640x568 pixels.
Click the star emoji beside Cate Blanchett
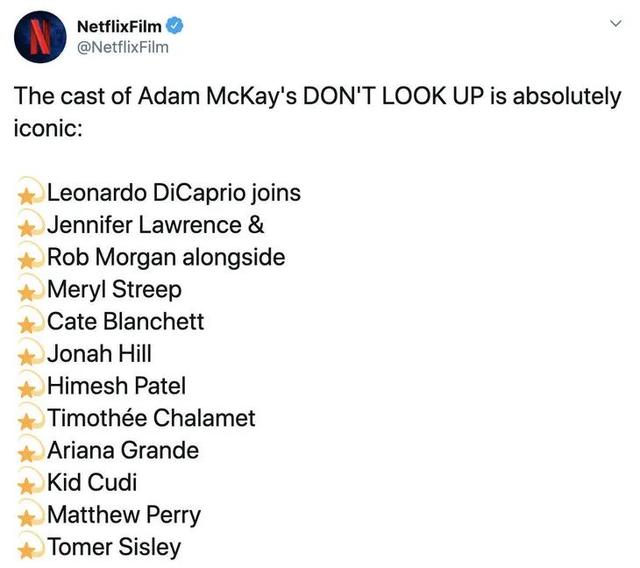[30, 323]
